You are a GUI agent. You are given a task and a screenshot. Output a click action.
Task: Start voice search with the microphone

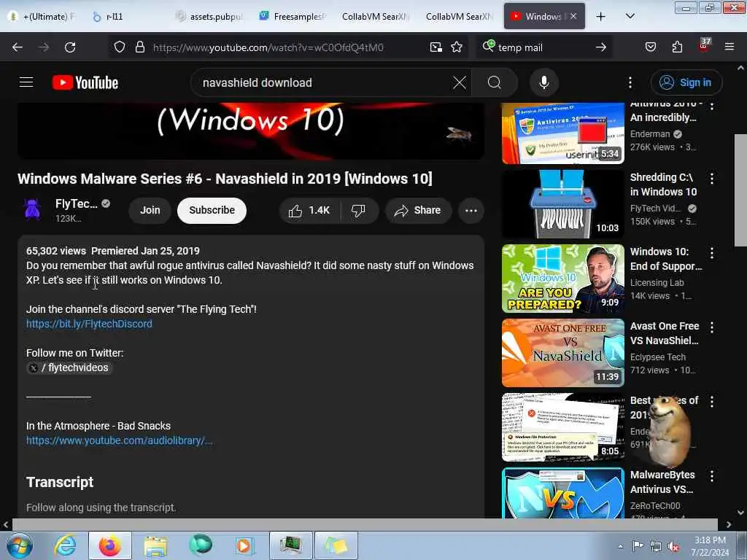click(544, 82)
